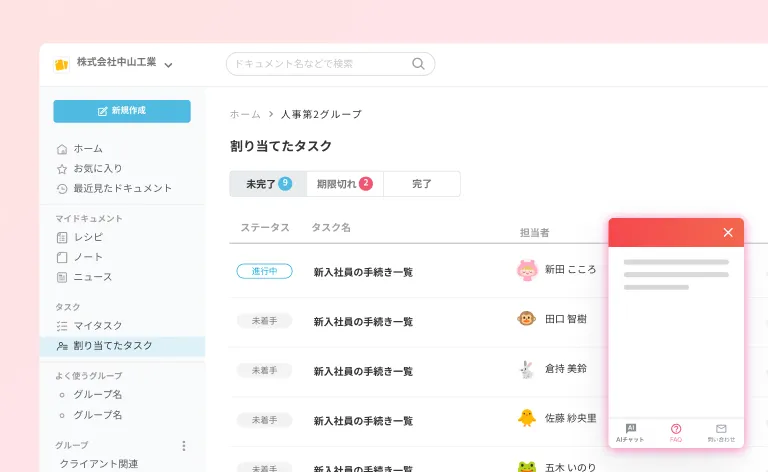Expand the 株式会社中山工業 company dropdown

coord(169,65)
